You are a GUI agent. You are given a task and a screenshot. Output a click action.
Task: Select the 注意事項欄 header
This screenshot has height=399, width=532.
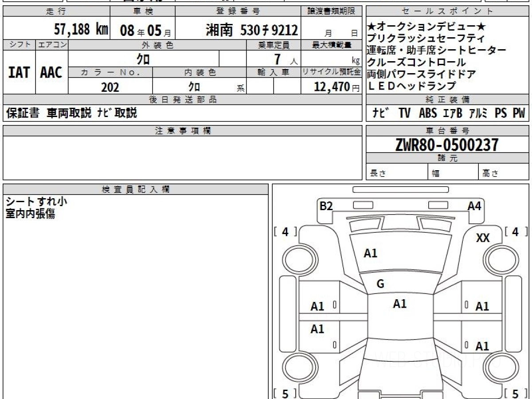coord(182,130)
